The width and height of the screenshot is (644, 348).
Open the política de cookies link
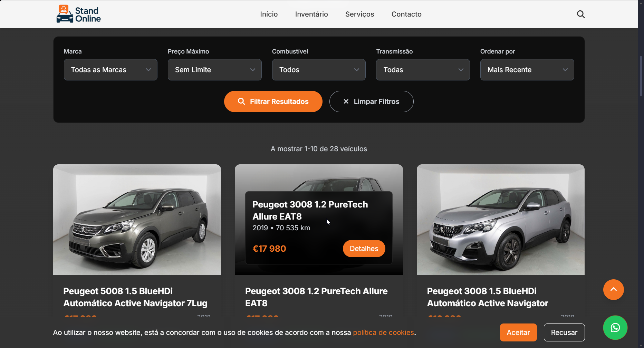coord(383,332)
